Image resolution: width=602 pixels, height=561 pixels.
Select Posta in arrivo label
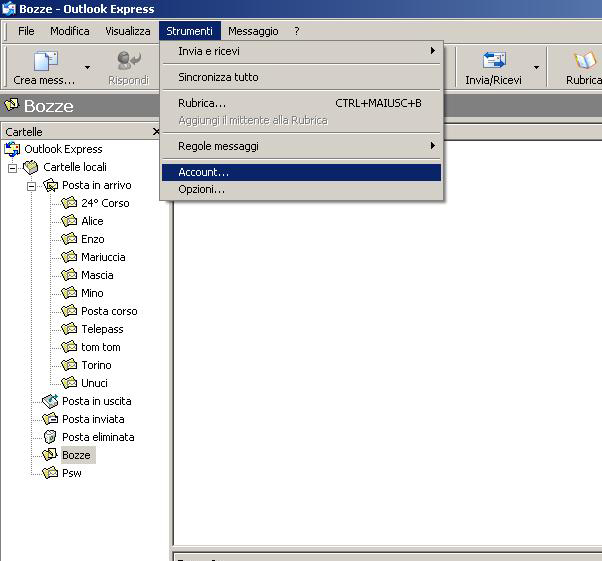click(x=97, y=185)
